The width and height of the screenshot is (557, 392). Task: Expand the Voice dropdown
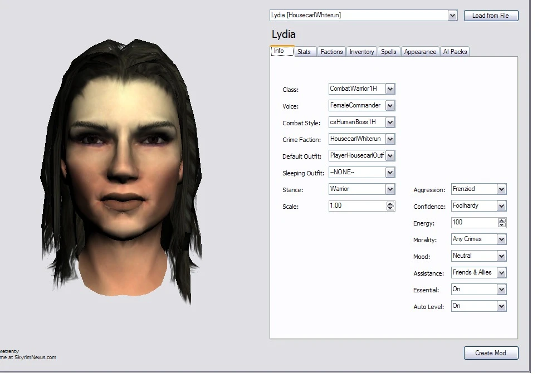(390, 105)
